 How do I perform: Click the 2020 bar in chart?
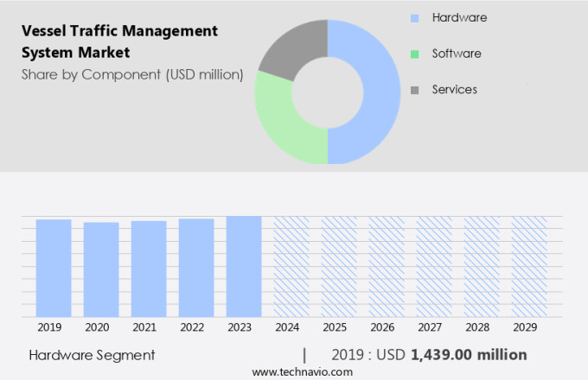point(101,269)
